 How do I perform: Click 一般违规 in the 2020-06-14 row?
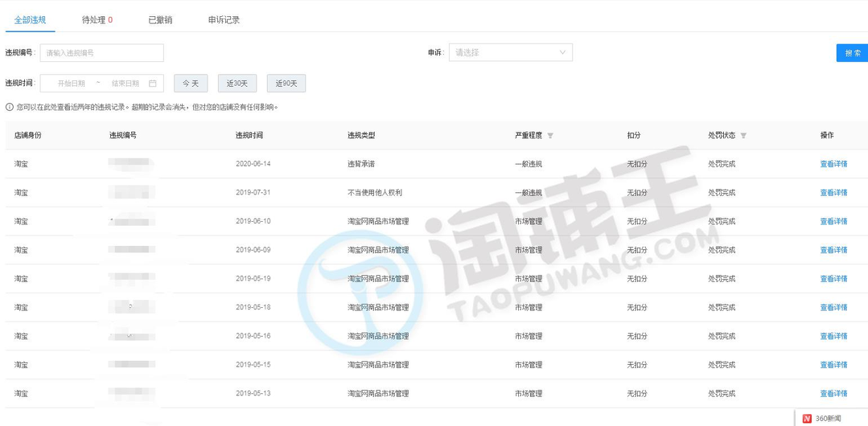[x=528, y=164]
